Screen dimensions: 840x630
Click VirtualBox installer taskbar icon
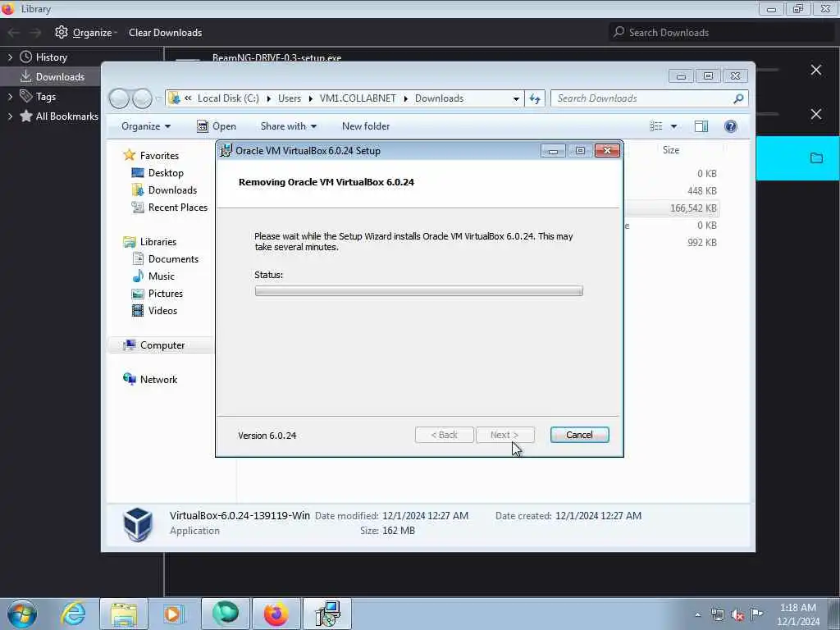(327, 614)
